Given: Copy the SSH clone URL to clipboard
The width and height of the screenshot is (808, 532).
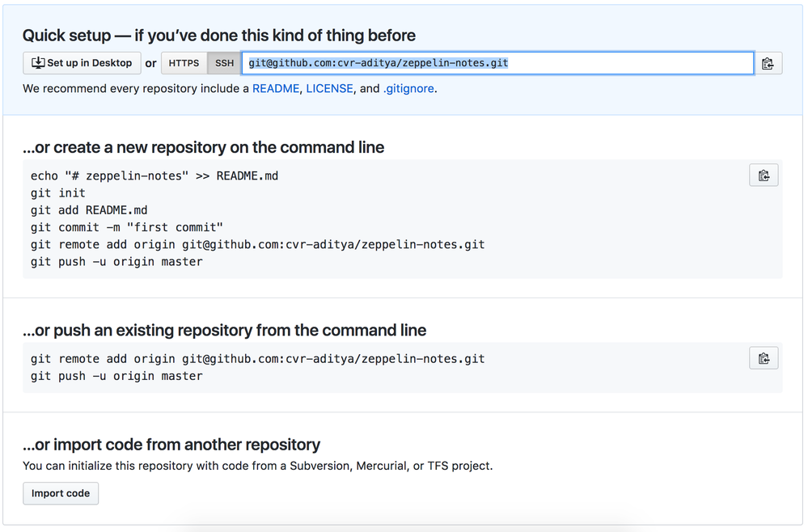Looking at the screenshot, I should coord(767,62).
